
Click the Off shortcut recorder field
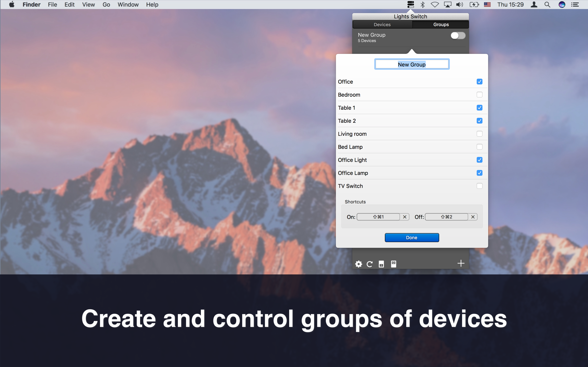click(x=446, y=217)
